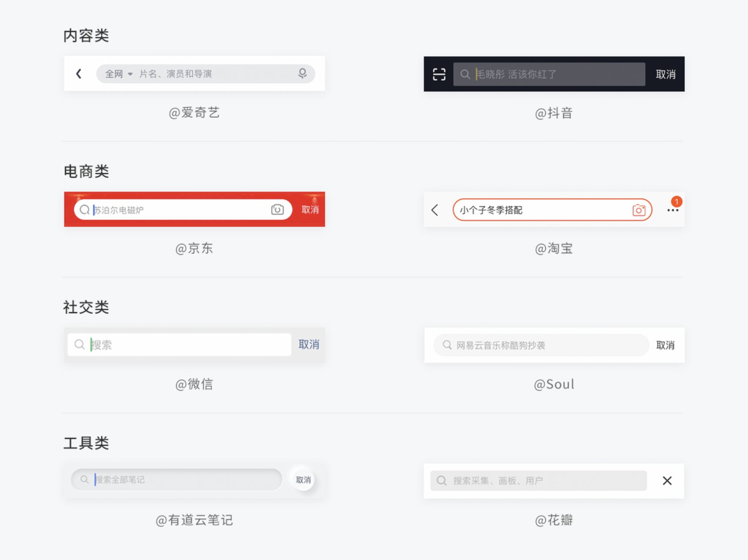Click the Huaban X close icon

click(x=667, y=481)
